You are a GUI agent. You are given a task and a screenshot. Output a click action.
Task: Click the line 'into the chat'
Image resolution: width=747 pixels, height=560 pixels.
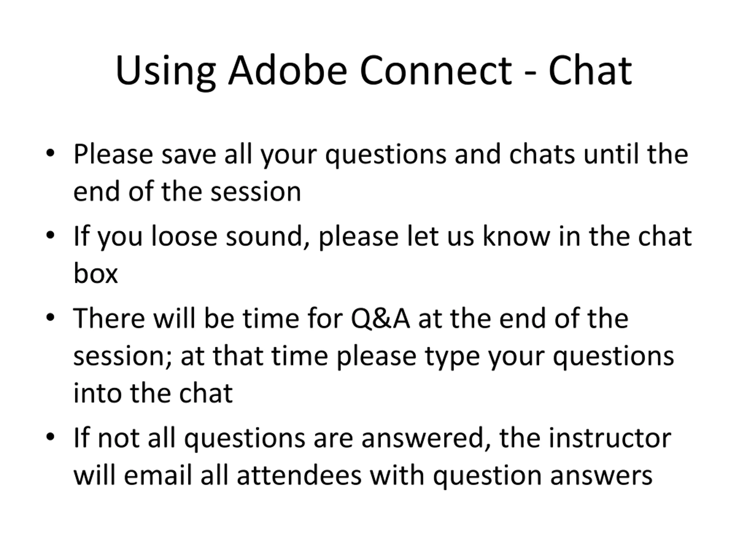coord(153,393)
